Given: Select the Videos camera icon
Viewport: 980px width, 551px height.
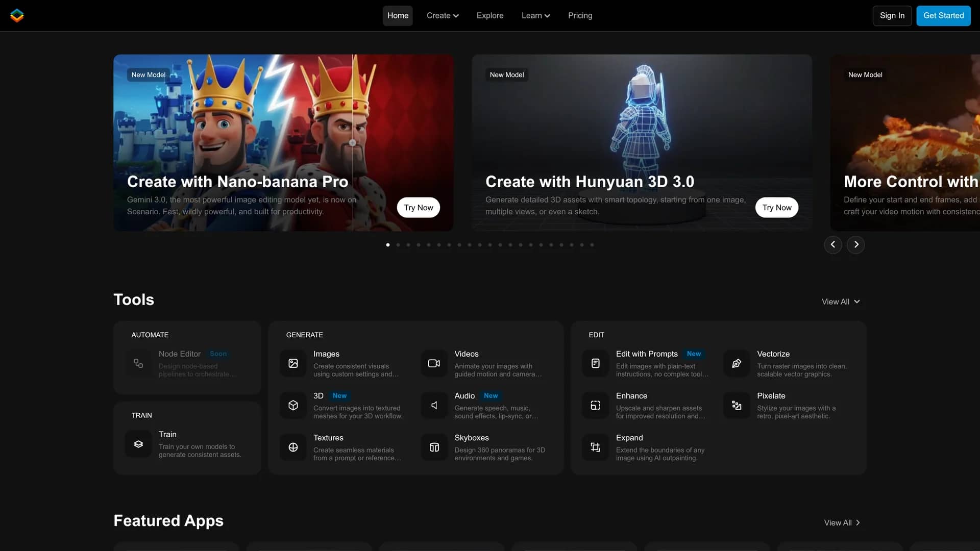Looking at the screenshot, I should (x=434, y=363).
